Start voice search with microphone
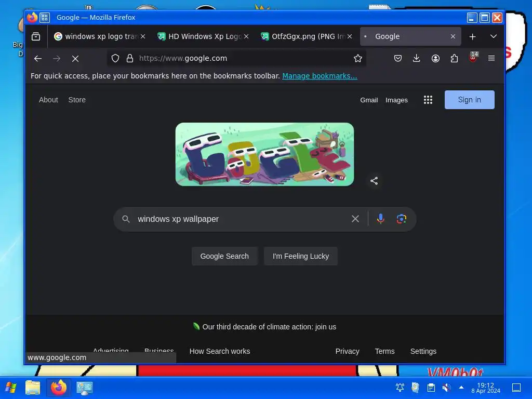532x399 pixels. point(381,219)
